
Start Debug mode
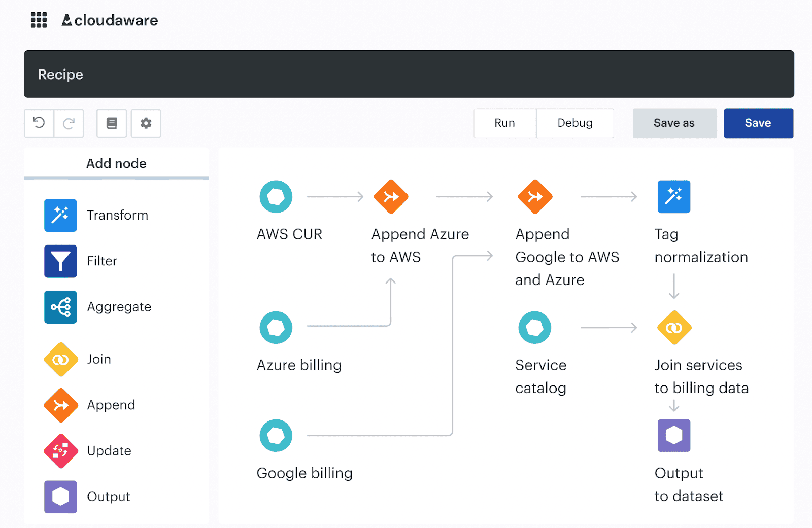pyautogui.click(x=575, y=123)
